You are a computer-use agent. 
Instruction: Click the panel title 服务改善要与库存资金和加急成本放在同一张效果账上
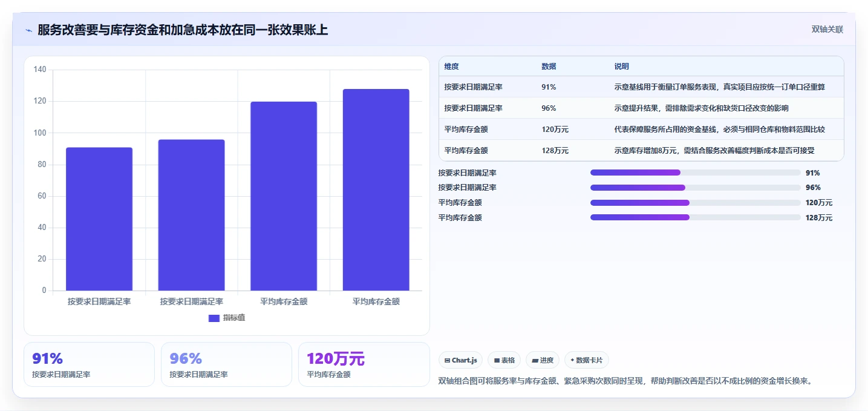183,30
